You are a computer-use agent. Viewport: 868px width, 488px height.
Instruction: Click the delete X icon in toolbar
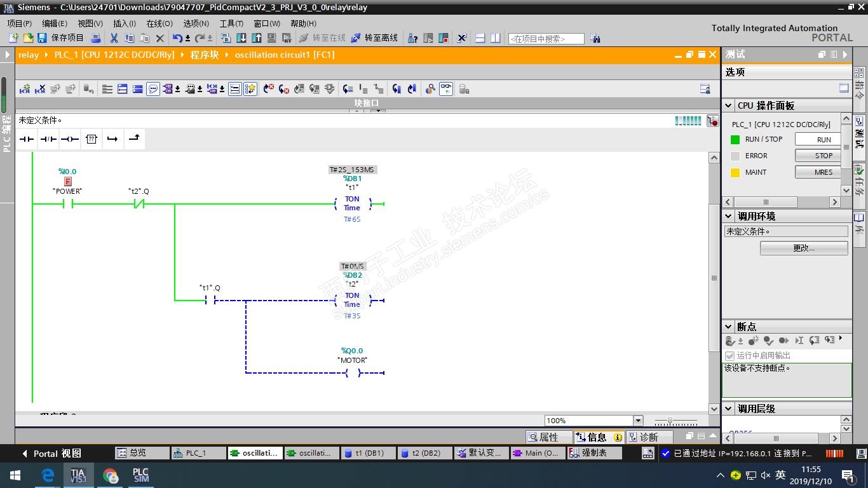tap(160, 38)
